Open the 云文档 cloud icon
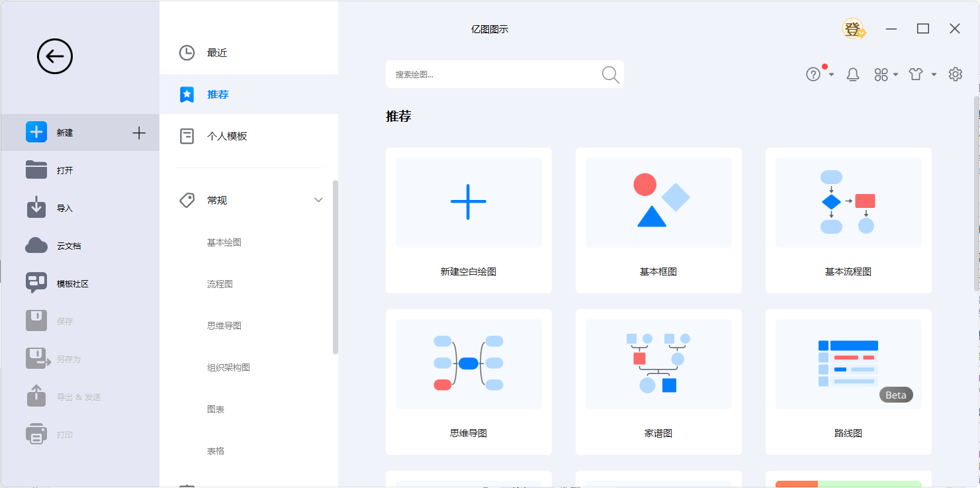Screen dimensions: 980x488 36,246
